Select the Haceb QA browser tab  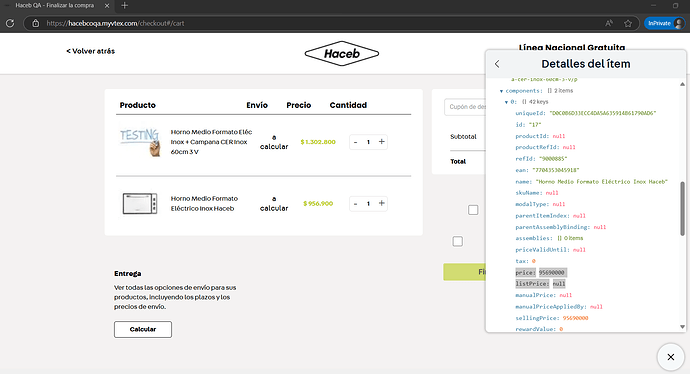[55, 6]
